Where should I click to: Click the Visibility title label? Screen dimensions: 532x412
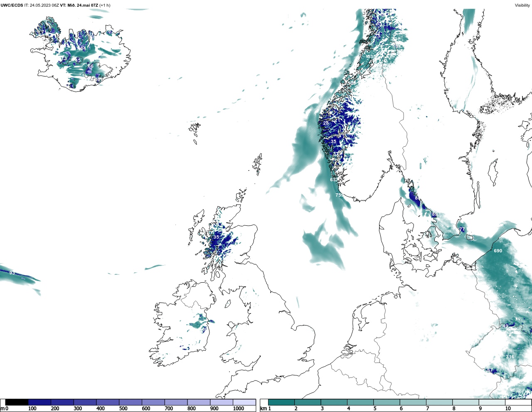(522, 5)
